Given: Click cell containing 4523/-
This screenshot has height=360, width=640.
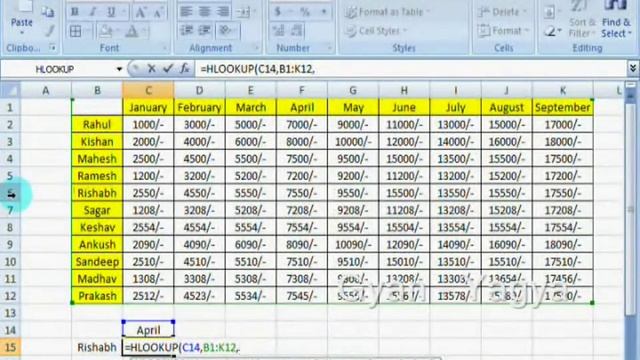Looking at the screenshot, I should pos(199,296).
